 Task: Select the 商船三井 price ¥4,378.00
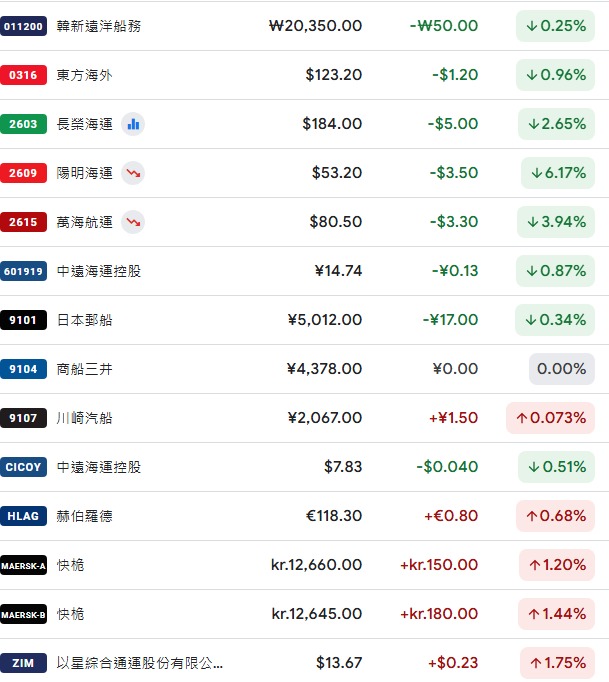[x=324, y=369]
